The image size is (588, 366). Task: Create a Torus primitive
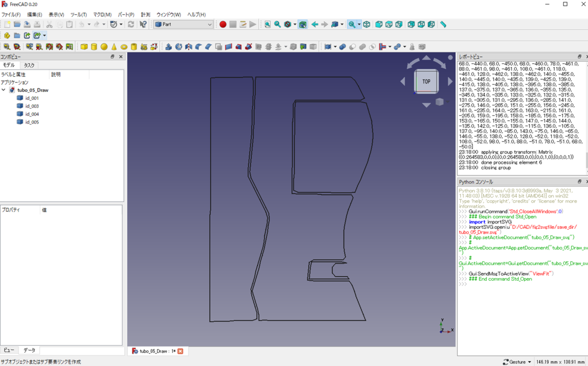click(x=124, y=47)
